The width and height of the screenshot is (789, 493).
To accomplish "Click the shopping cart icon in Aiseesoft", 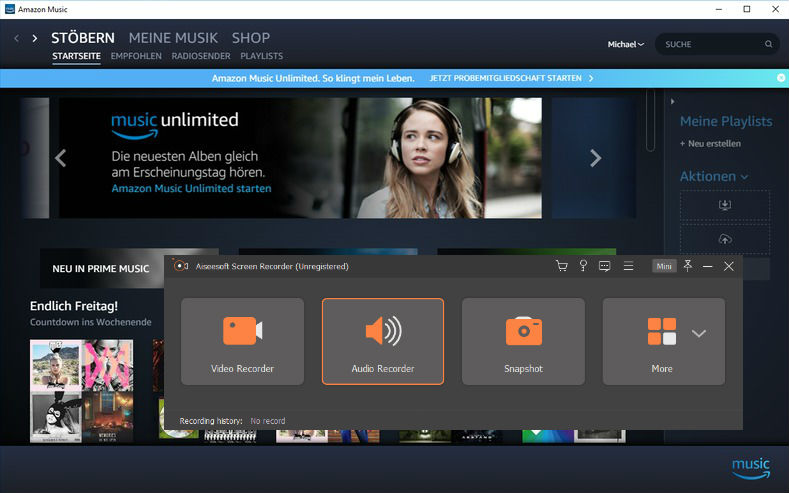I will tap(562, 266).
